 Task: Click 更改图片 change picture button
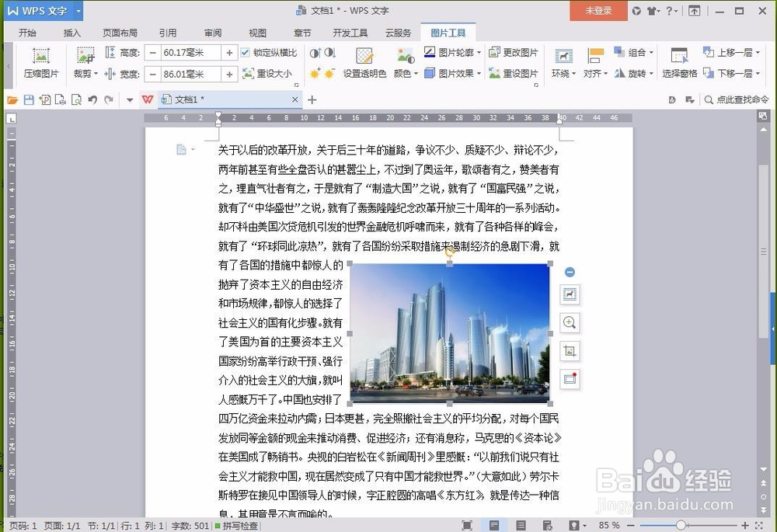tap(514, 52)
